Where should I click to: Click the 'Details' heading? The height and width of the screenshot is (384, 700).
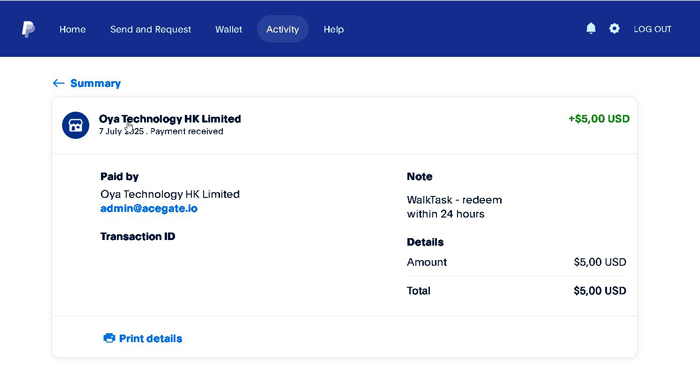click(425, 242)
